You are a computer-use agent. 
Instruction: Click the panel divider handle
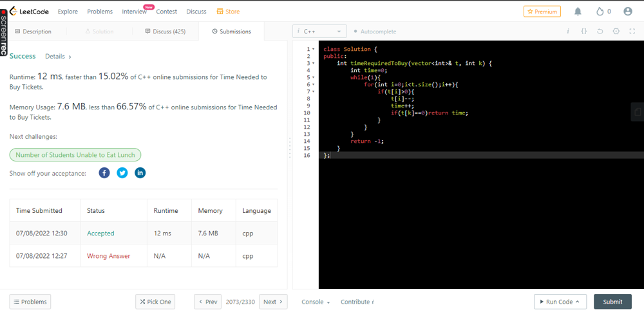coord(290,148)
